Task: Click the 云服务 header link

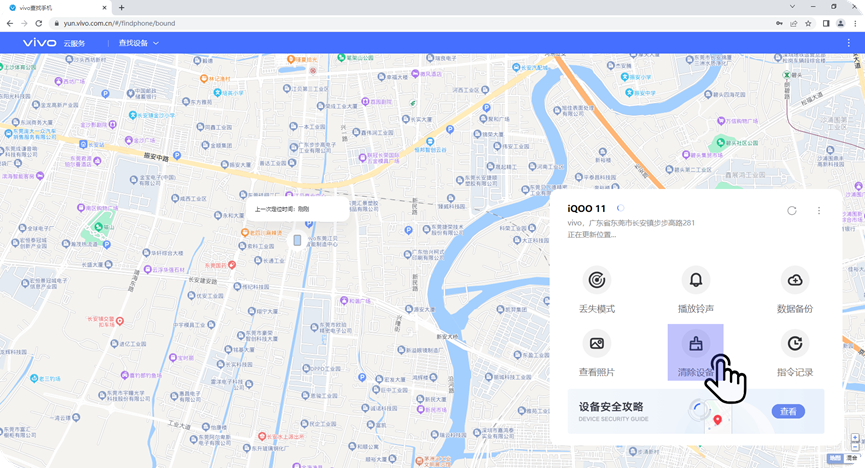Action: click(x=74, y=43)
